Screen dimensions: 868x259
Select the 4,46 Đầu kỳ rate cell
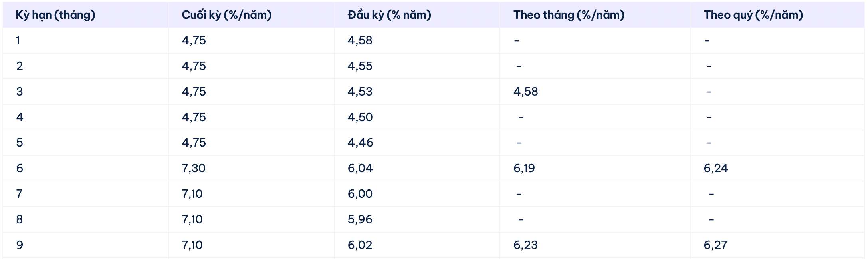360,143
